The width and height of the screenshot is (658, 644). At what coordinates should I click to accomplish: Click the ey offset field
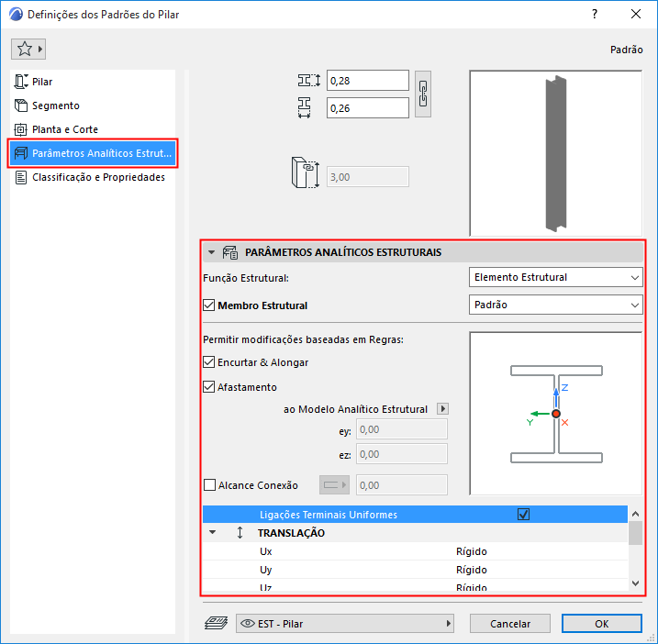pos(402,429)
